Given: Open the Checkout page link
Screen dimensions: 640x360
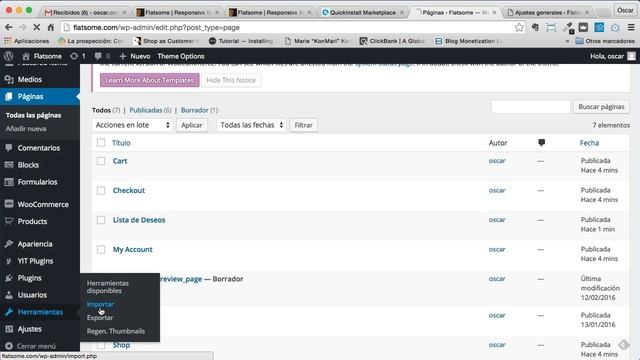Looking at the screenshot, I should 129,190.
